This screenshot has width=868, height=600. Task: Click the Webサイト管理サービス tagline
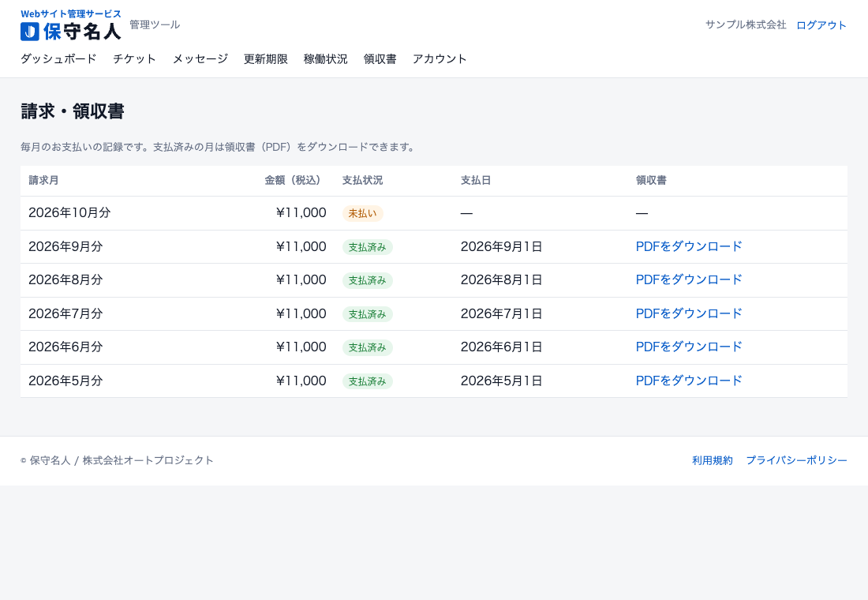(x=71, y=14)
